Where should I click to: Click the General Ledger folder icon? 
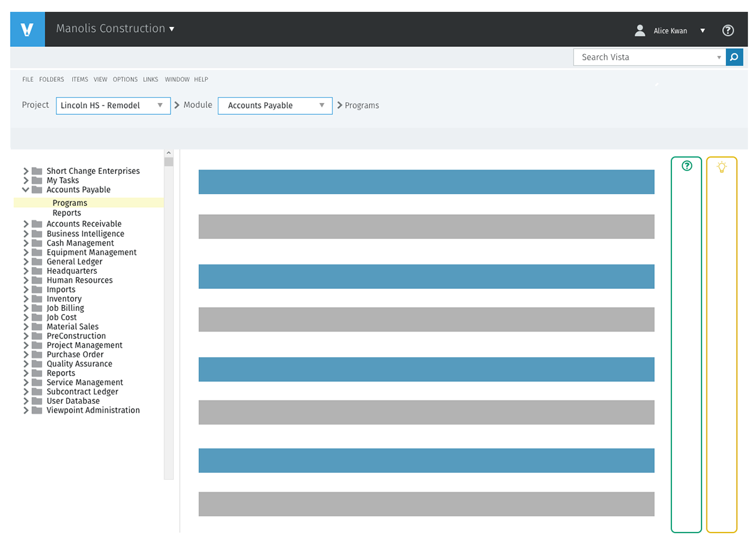point(37,261)
